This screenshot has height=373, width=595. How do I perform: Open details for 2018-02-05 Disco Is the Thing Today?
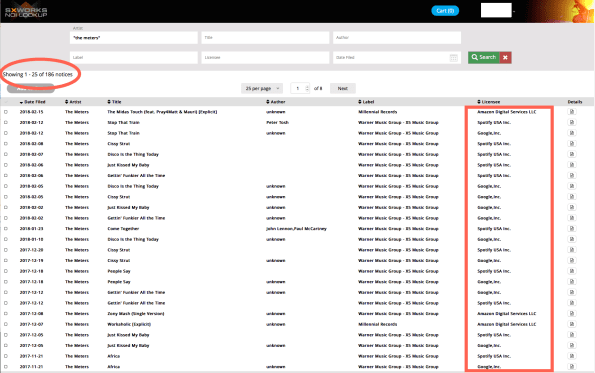pos(571,186)
